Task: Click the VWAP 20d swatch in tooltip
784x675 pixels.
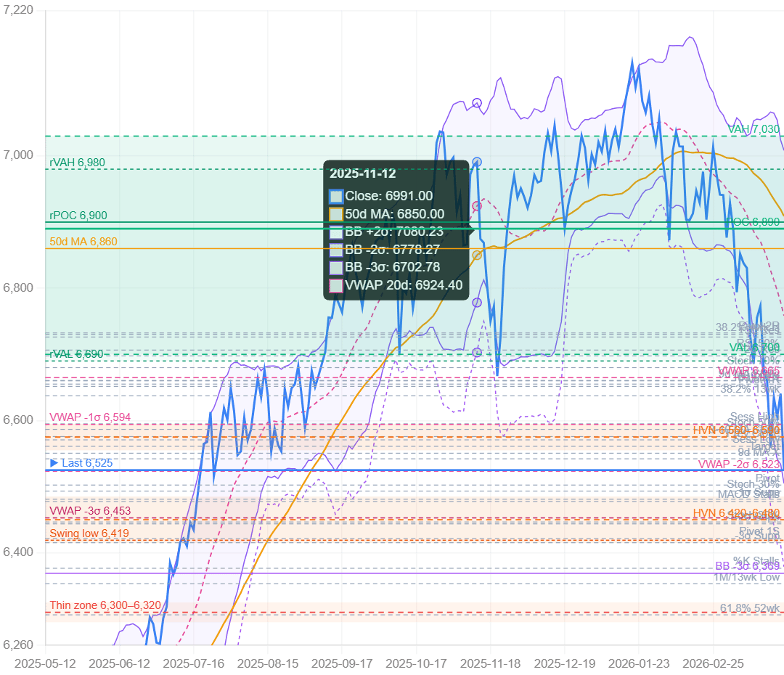Action: (336, 286)
